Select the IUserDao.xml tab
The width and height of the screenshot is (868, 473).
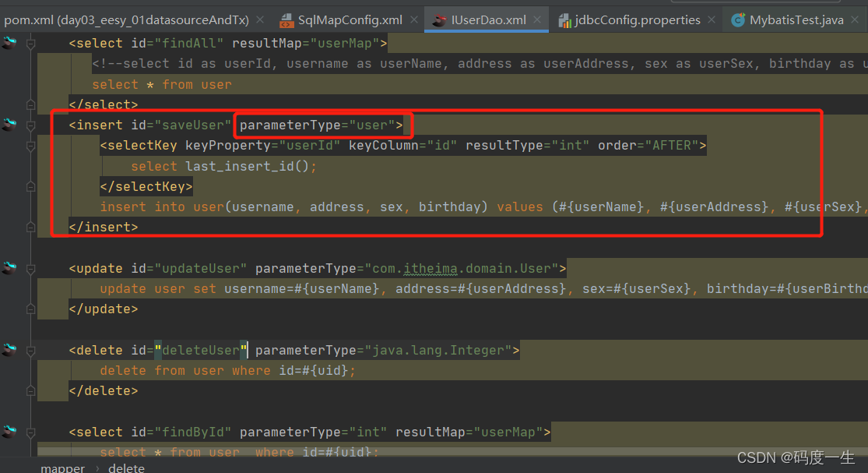tap(488, 20)
